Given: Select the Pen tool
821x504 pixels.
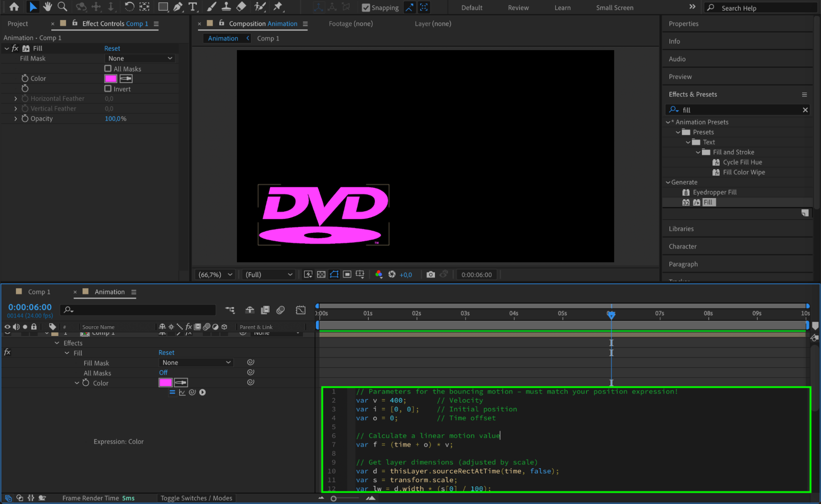Looking at the screenshot, I should click(x=178, y=7).
